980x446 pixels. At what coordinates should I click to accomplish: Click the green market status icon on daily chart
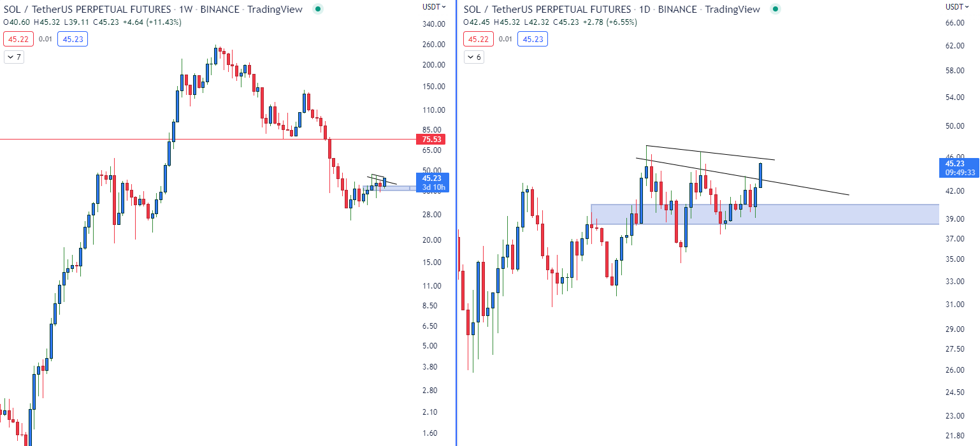[775, 9]
